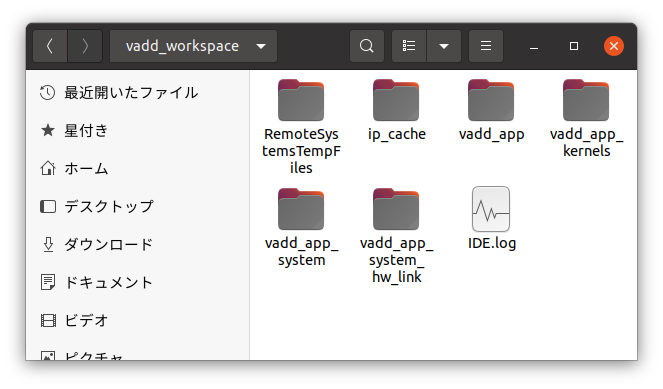Select 星付き in the sidebar
This screenshot has height=389, width=663.
[x=137, y=131]
